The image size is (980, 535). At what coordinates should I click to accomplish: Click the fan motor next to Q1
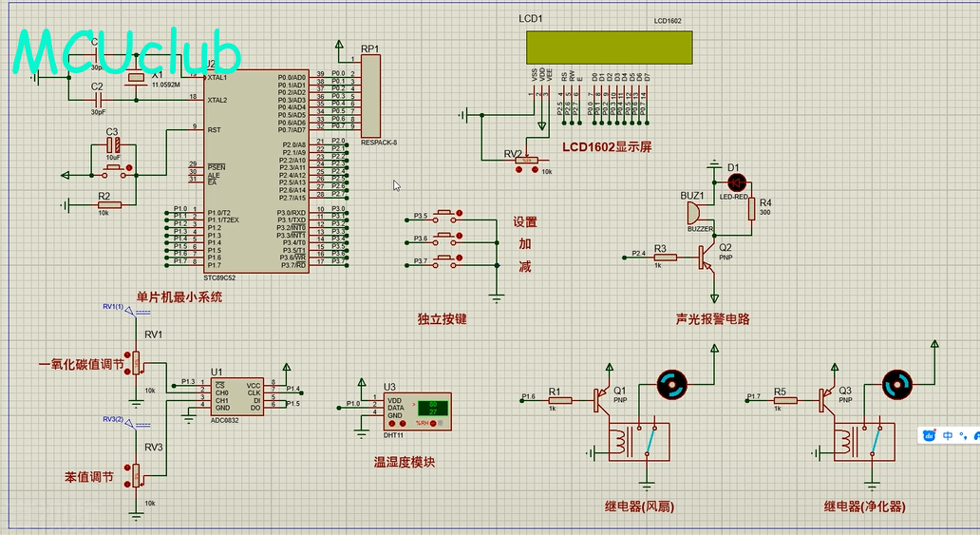[673, 385]
